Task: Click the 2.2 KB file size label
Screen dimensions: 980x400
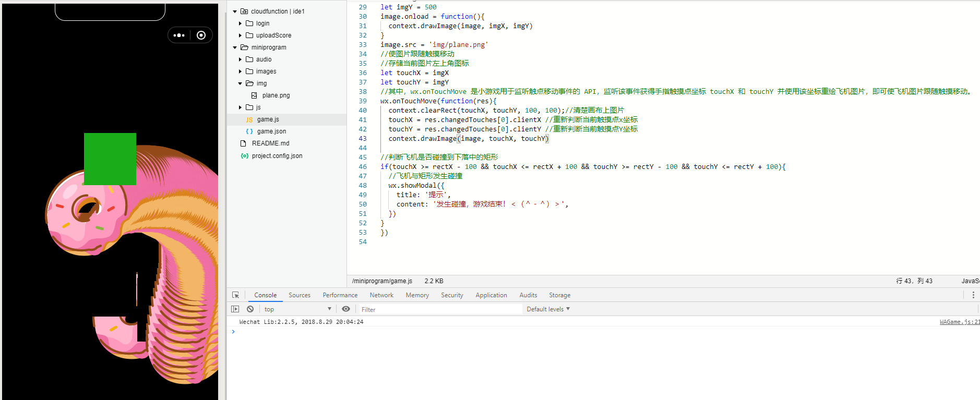Action: [434, 281]
